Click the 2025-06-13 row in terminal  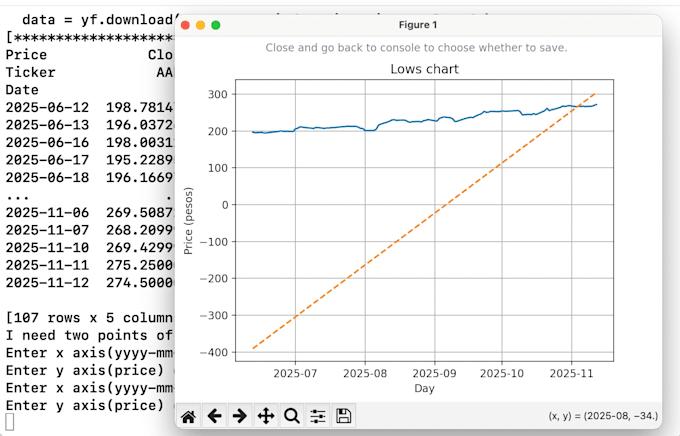coord(90,125)
